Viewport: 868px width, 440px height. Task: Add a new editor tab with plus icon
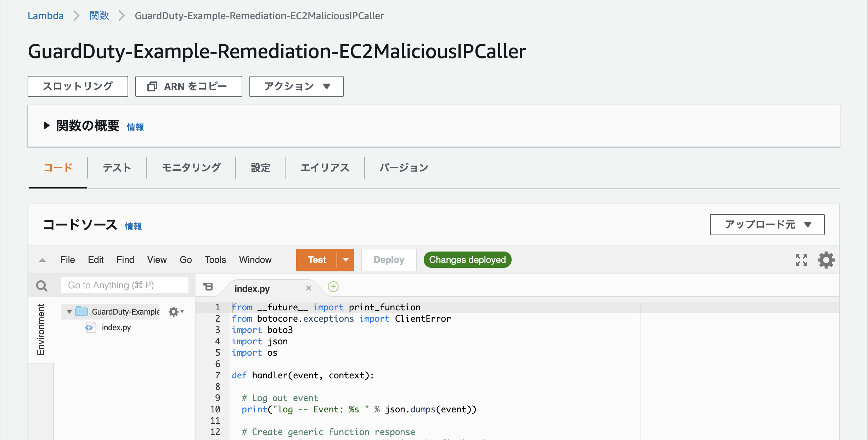click(x=333, y=287)
